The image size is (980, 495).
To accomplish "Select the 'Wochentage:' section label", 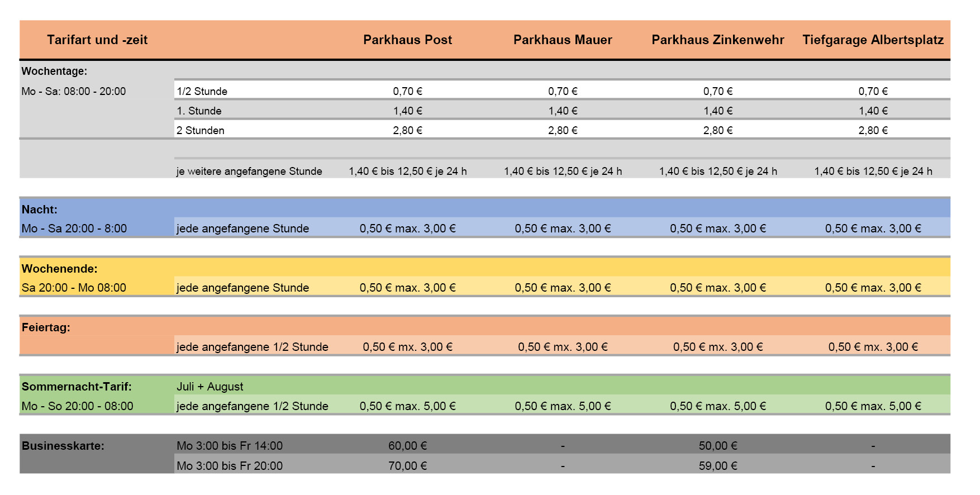I will 54,71.
